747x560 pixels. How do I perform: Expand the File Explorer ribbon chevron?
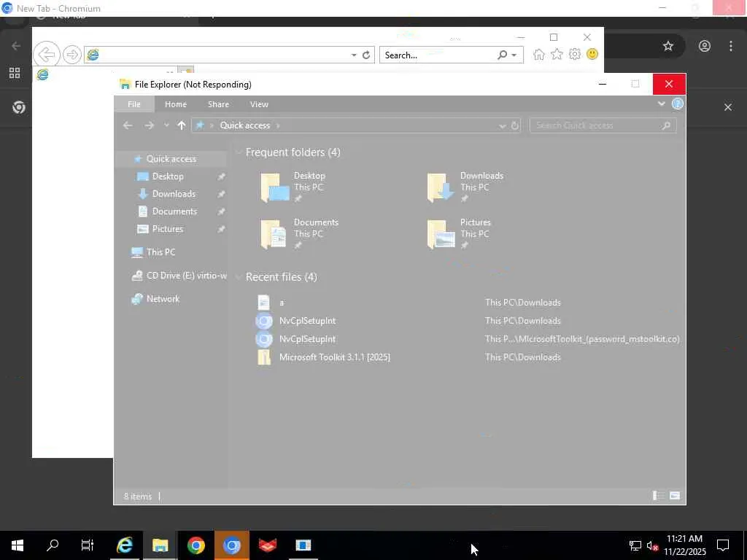[661, 104]
